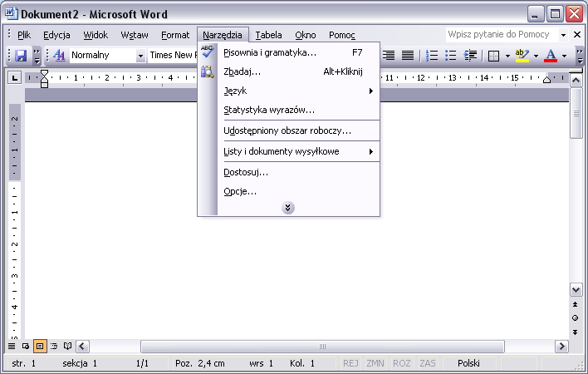Toggle numbered list formatting

(432, 56)
